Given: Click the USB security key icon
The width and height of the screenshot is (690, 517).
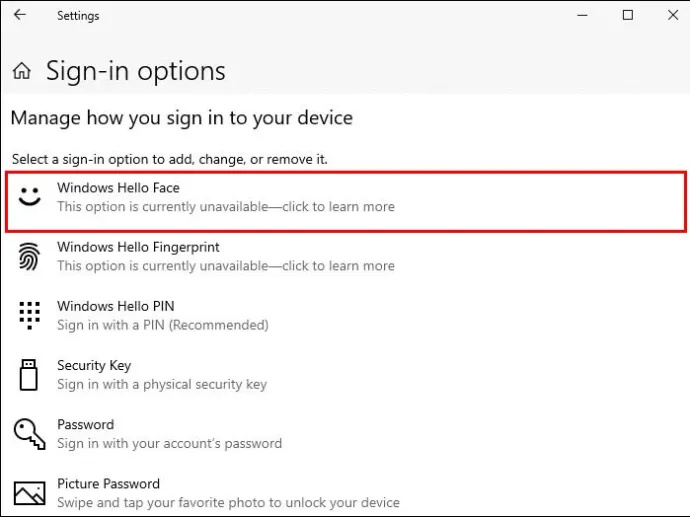Looking at the screenshot, I should (x=29, y=374).
